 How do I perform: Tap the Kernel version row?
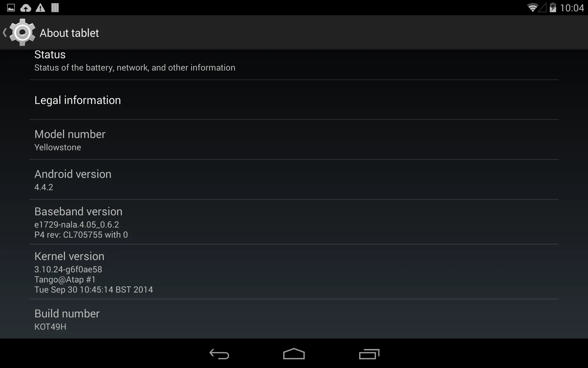click(x=294, y=272)
